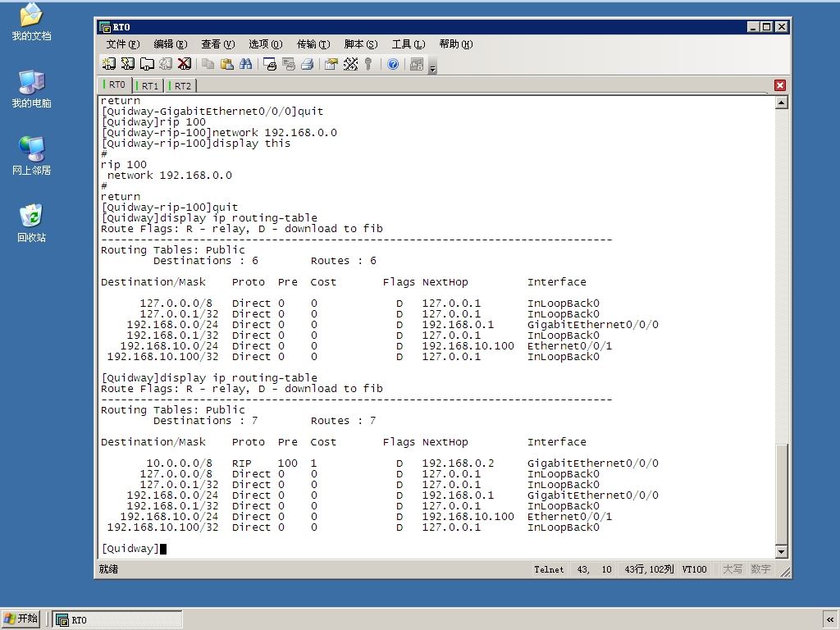Minimize the RT0 window

753,27
